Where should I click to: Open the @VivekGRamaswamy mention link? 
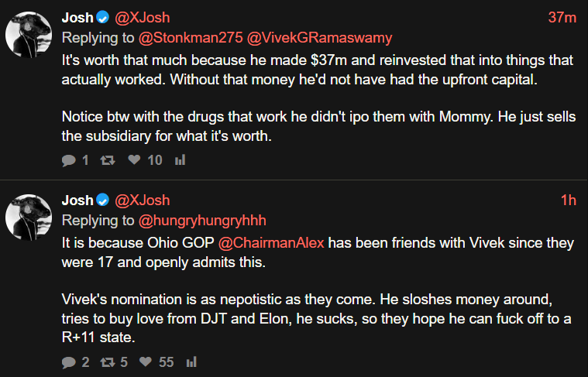click(x=320, y=38)
